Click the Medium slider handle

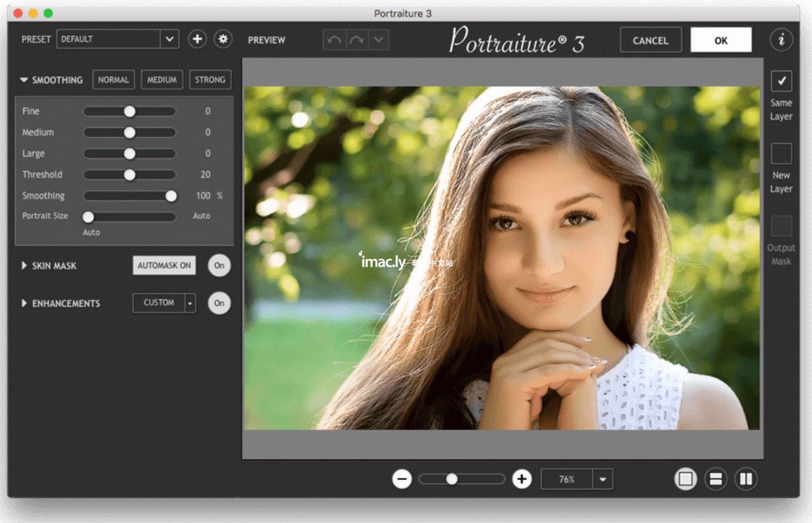pyautogui.click(x=129, y=132)
